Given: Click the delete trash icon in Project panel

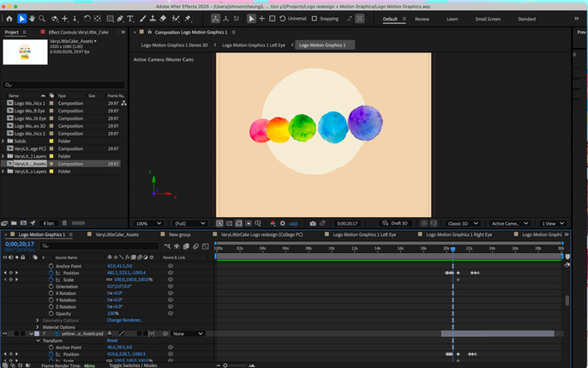Looking at the screenshot, I should pyautogui.click(x=64, y=223).
